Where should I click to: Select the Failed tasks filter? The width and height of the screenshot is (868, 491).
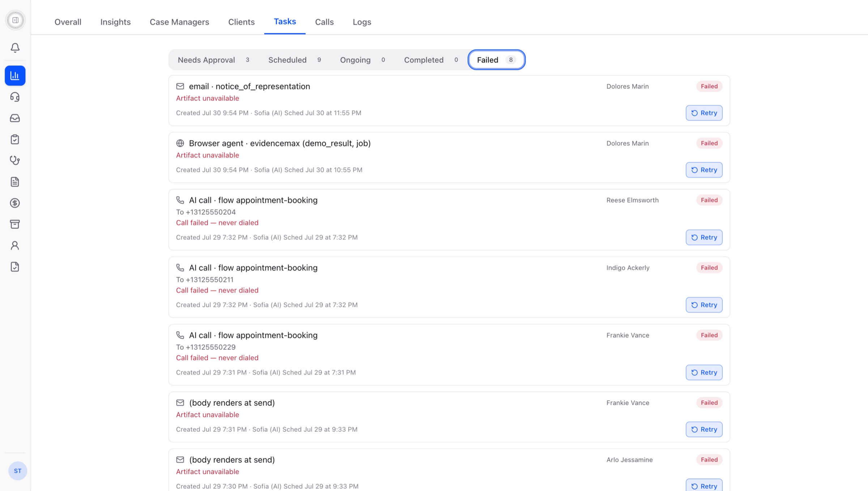coord(496,60)
